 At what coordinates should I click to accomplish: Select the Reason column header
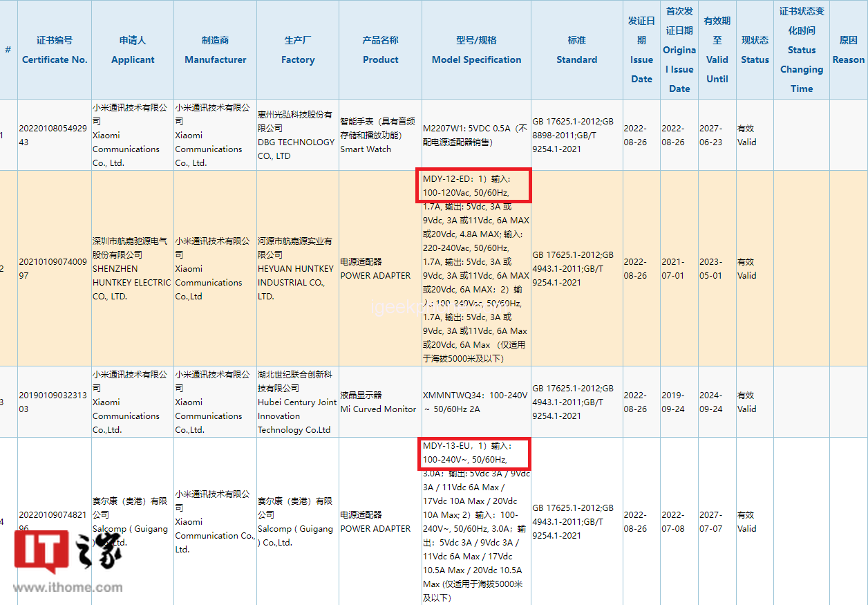click(848, 50)
